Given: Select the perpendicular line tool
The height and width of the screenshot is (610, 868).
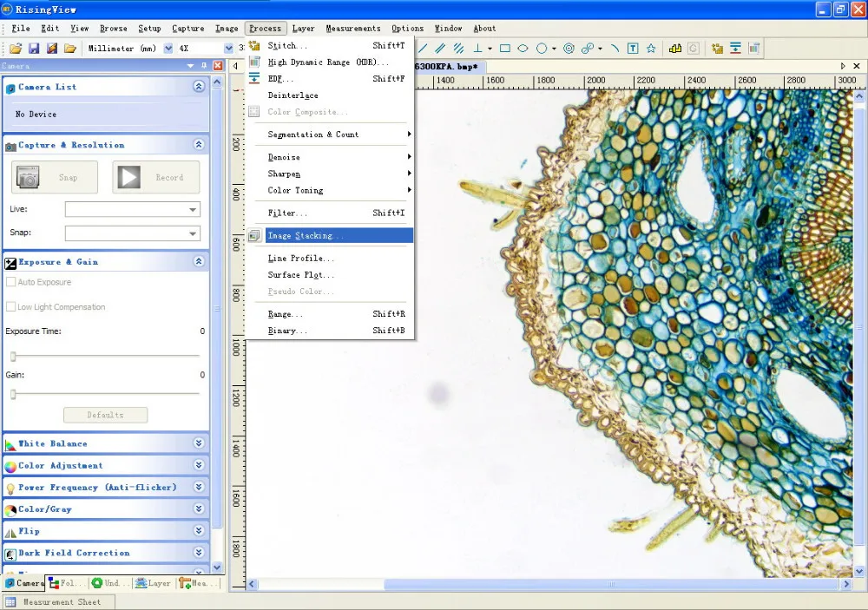Looking at the screenshot, I should pyautogui.click(x=477, y=49).
